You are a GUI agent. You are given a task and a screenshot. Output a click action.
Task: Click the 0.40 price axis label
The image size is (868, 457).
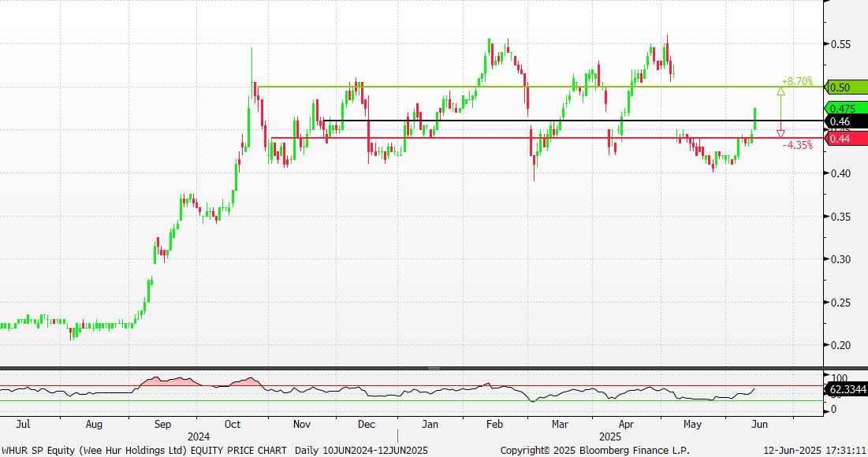tap(841, 173)
